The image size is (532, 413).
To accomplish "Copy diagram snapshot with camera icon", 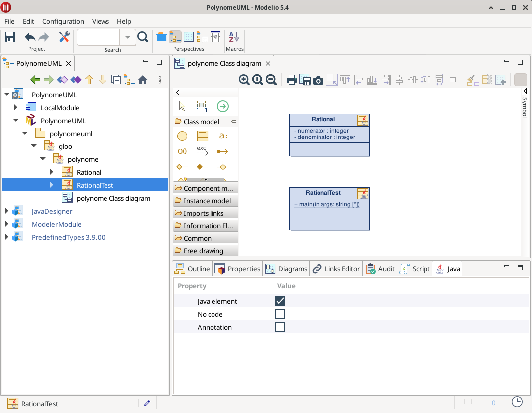I will coord(318,80).
